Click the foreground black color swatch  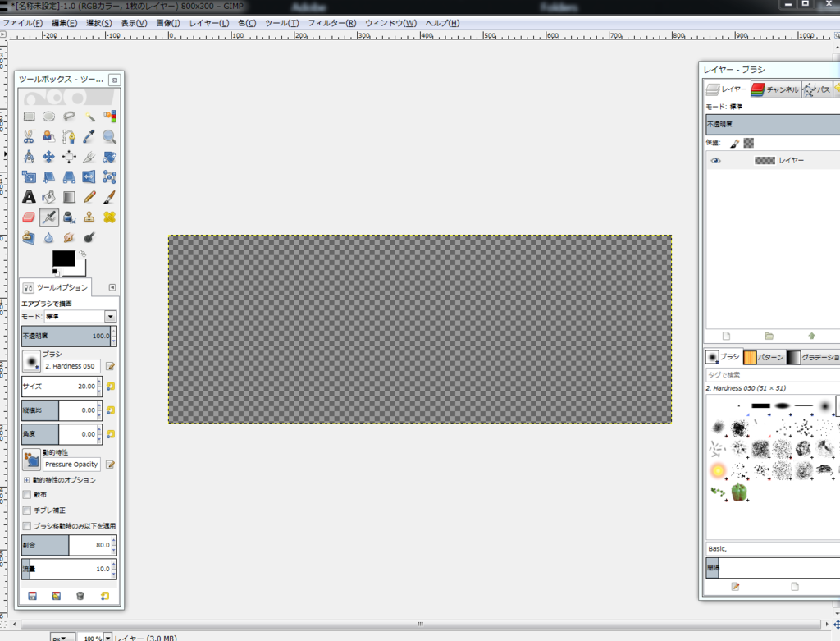[x=63, y=259]
